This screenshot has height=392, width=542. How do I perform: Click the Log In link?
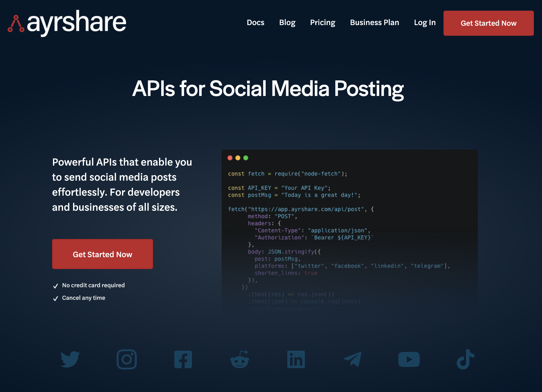(425, 23)
